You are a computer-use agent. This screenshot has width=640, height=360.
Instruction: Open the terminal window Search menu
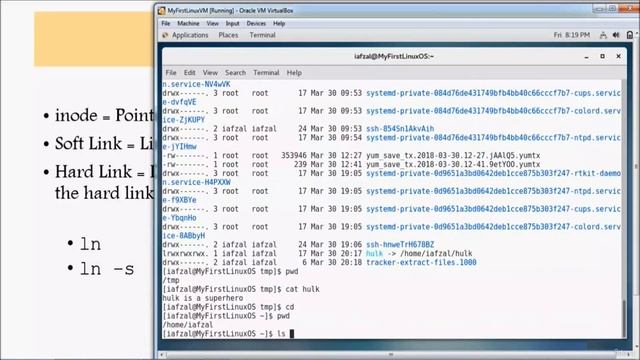point(236,73)
